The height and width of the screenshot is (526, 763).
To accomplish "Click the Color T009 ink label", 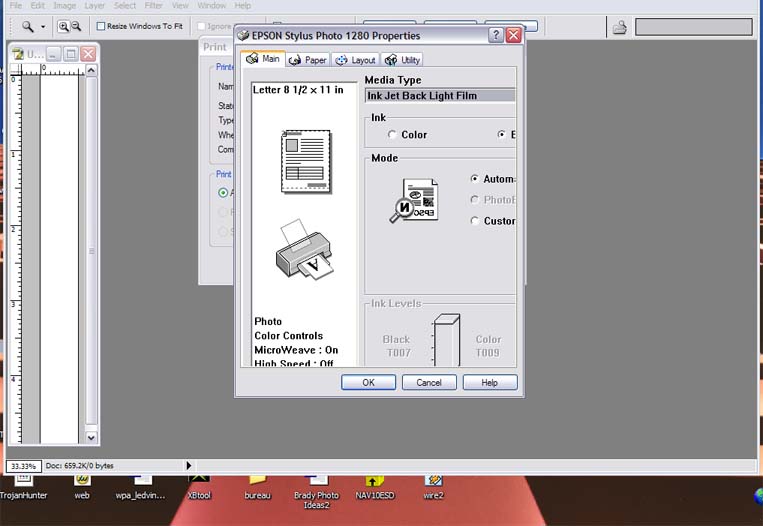I will click(488, 346).
